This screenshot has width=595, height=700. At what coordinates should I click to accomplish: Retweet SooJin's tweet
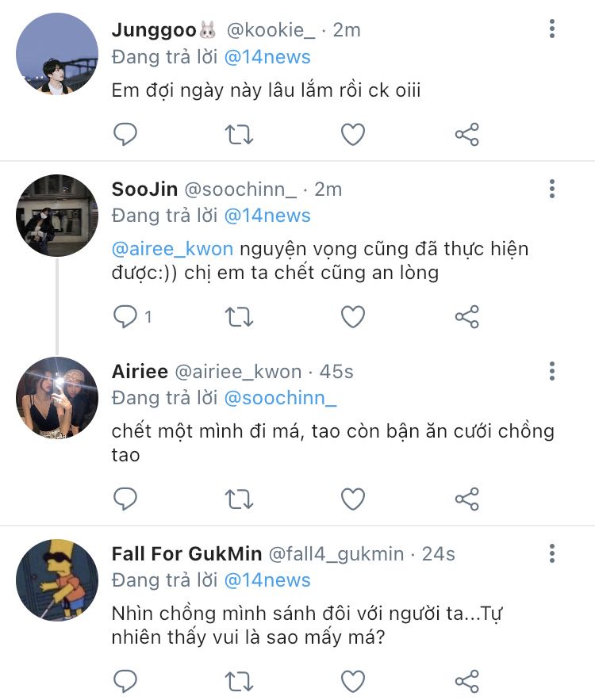pos(239,317)
